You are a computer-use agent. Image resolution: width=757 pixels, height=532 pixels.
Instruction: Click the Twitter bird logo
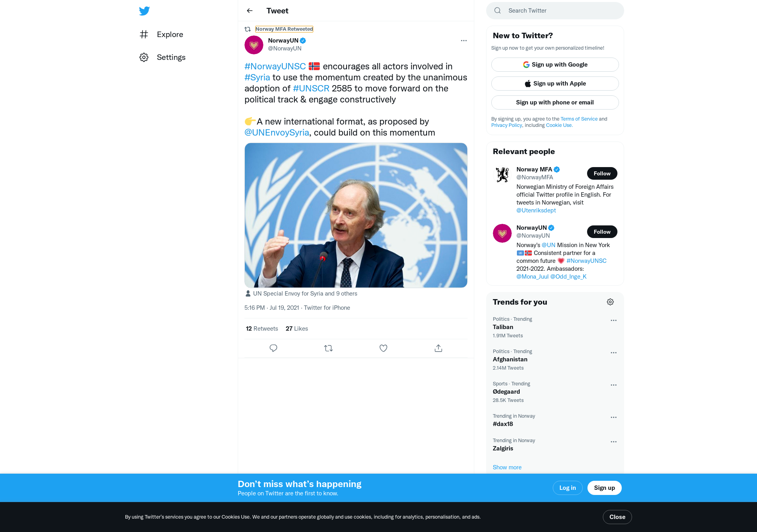(144, 11)
